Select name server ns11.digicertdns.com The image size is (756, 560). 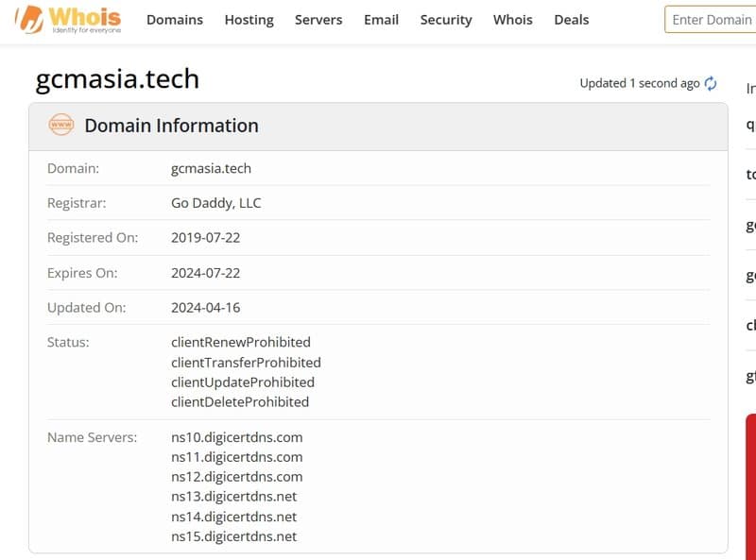tap(237, 457)
